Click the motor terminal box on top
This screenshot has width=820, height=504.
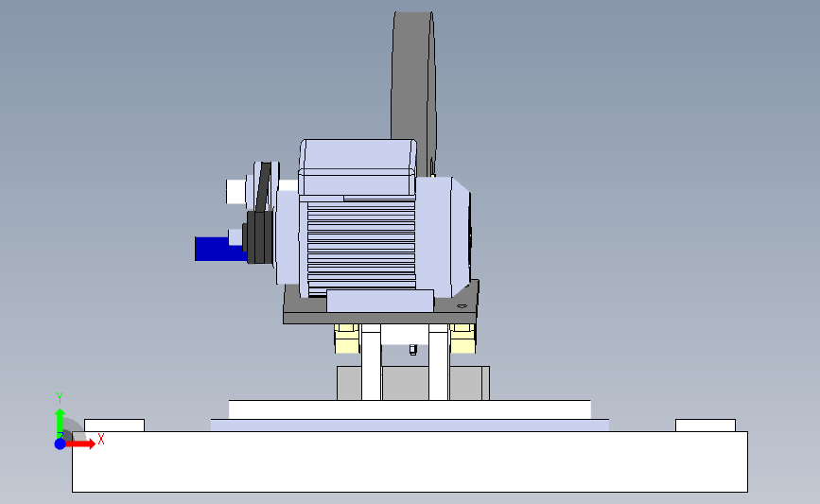coord(358,167)
